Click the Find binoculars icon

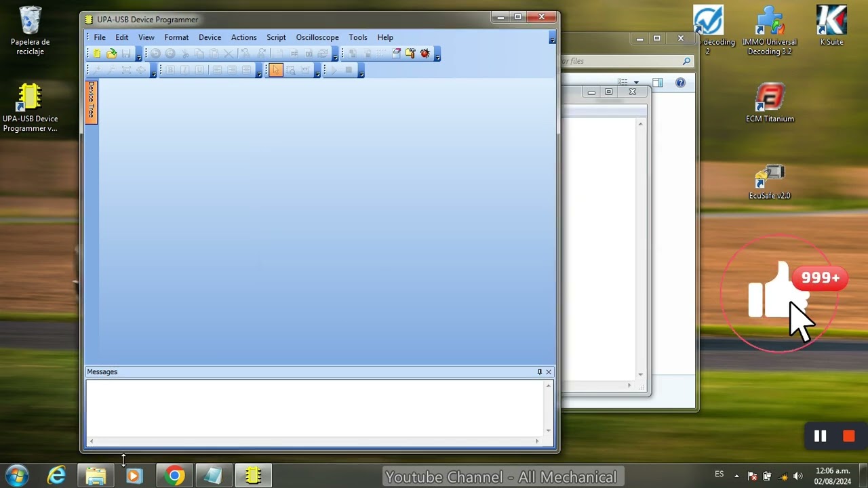click(x=245, y=54)
